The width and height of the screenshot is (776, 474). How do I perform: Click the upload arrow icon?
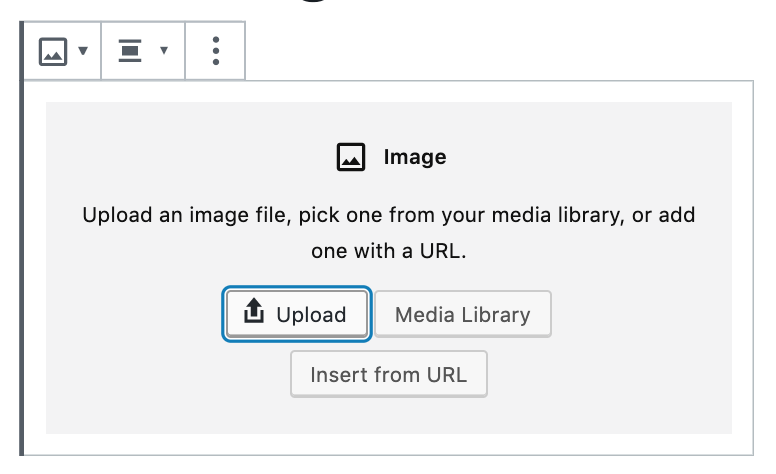(254, 311)
